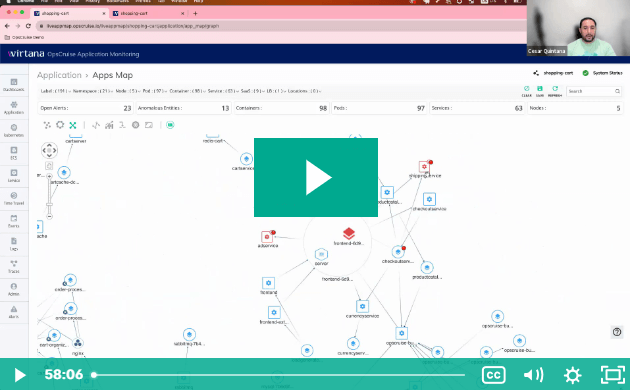Screen dimensions: 630x390
Task: Click the Application breadcrumb link
Action: tap(59, 75)
